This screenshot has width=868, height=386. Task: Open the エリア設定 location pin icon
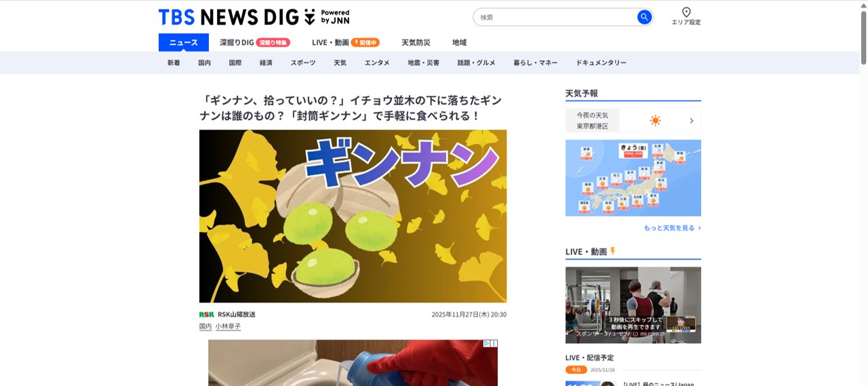(686, 12)
